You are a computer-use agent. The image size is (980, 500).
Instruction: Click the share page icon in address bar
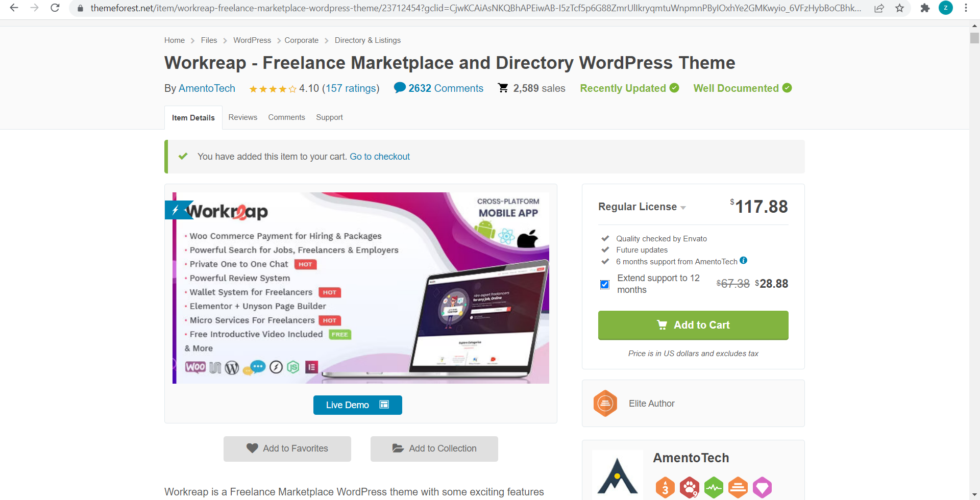[x=879, y=8]
